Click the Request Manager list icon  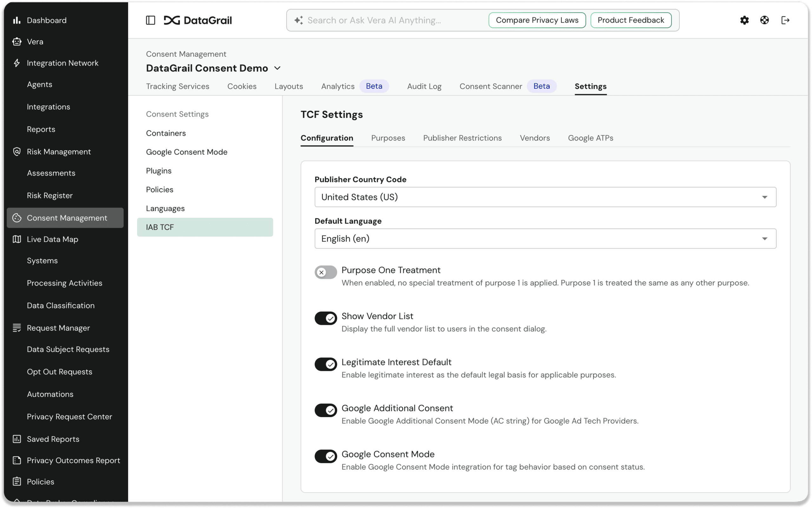(x=16, y=328)
